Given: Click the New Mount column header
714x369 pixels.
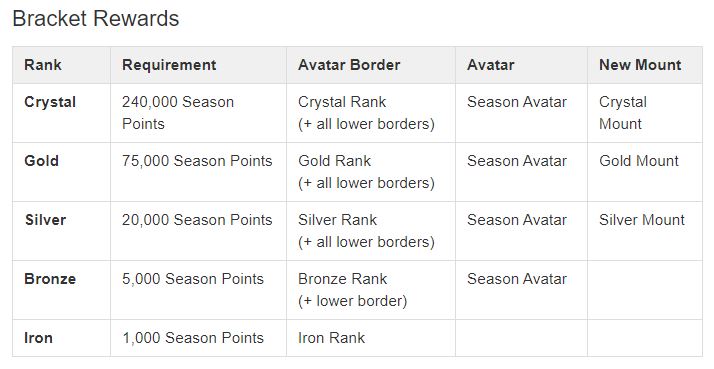Looking at the screenshot, I should coord(640,65).
